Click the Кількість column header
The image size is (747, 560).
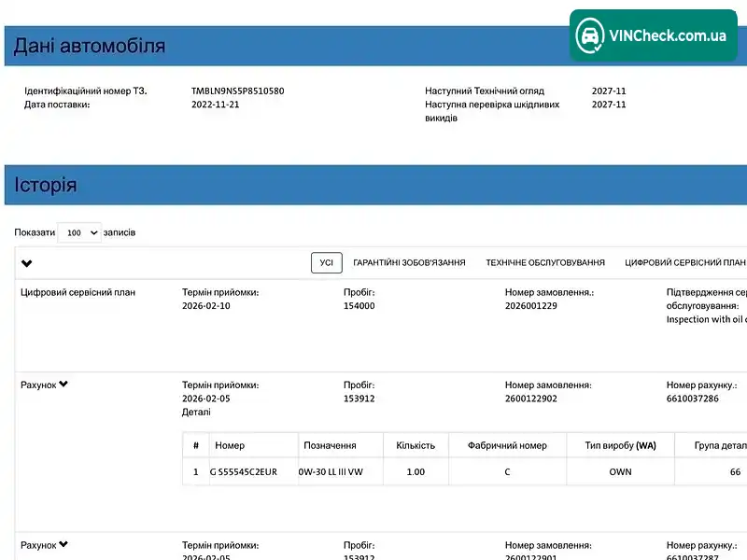point(416,445)
